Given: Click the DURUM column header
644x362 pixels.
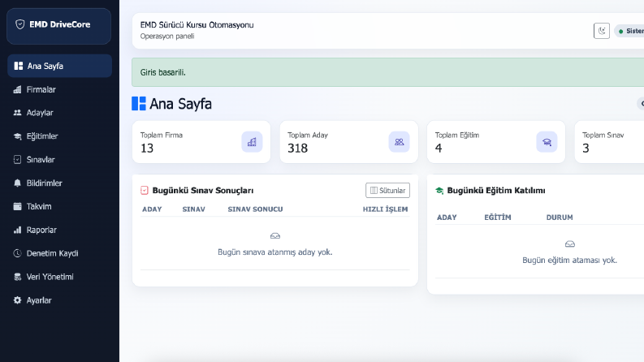Looking at the screenshot, I should click(560, 218).
